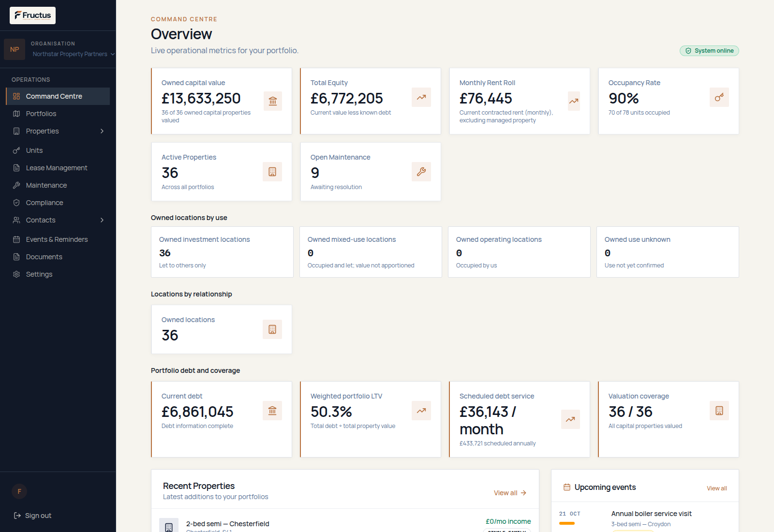
Task: Navigate to Maintenance in sidebar
Action: pyautogui.click(x=58, y=185)
